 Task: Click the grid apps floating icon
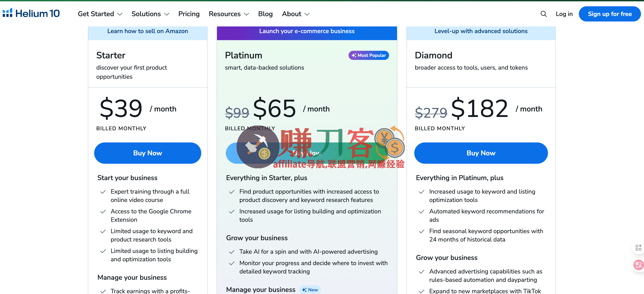coord(638,248)
